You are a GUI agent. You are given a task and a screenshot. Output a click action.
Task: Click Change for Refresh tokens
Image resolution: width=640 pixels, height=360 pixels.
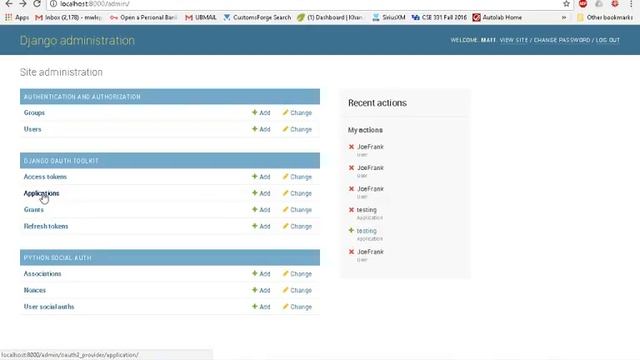[297, 226]
